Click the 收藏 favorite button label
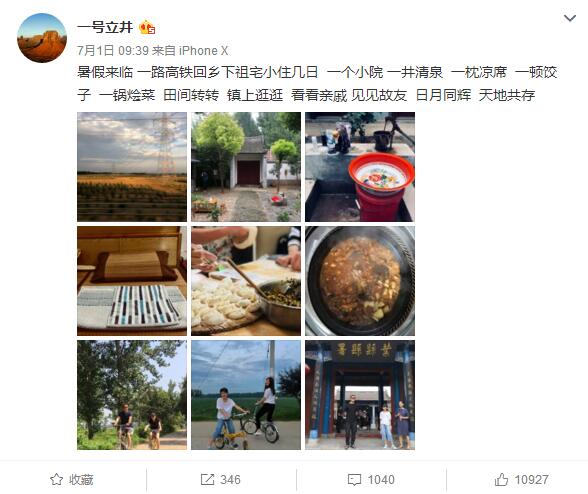This screenshot has height=494, width=588. [x=81, y=479]
